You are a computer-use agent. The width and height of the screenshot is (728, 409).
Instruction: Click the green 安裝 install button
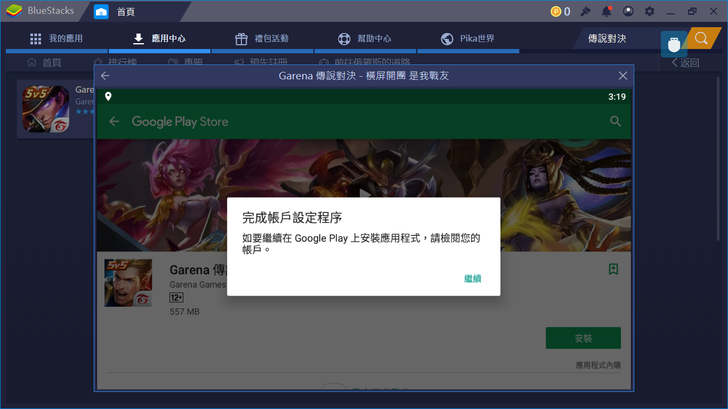point(583,338)
